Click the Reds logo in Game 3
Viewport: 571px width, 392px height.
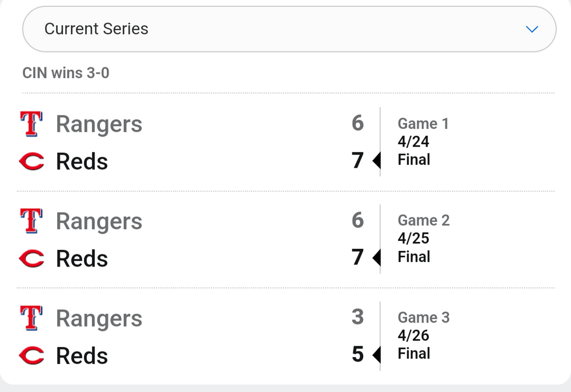(31, 355)
